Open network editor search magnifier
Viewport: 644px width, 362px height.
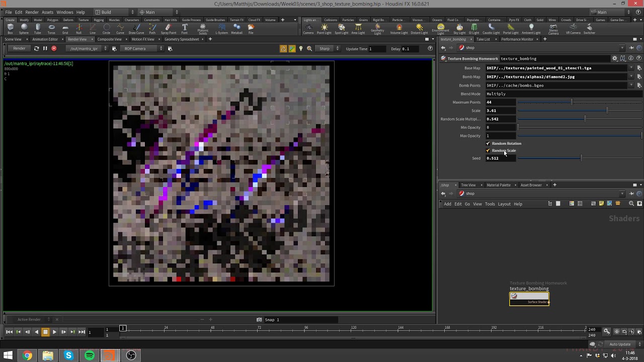coord(631,204)
